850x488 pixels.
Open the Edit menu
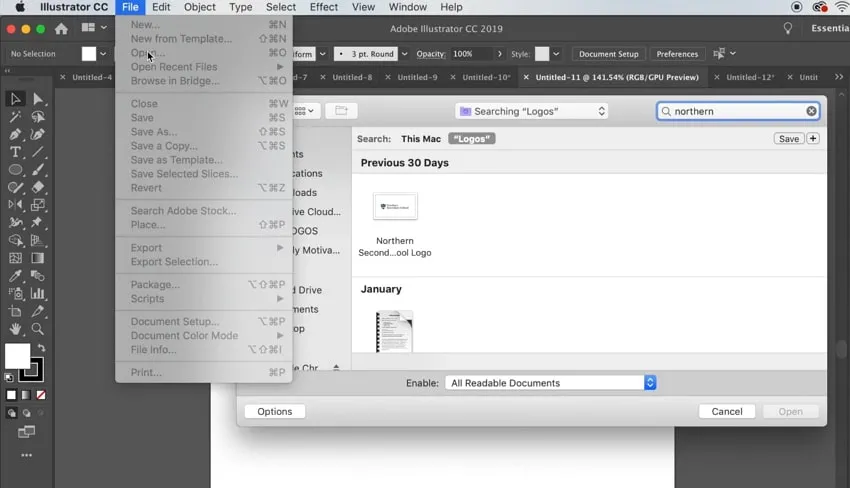pyautogui.click(x=161, y=7)
